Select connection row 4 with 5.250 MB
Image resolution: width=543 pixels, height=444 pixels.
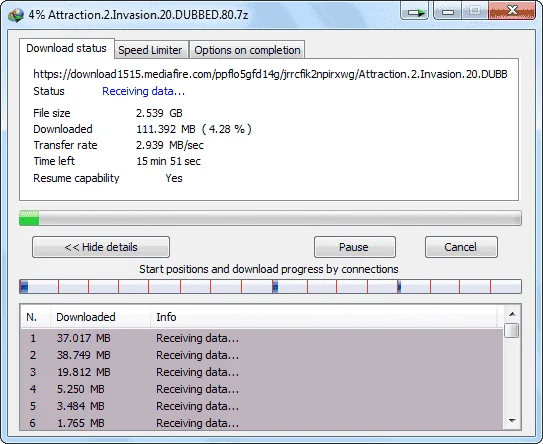click(x=261, y=389)
